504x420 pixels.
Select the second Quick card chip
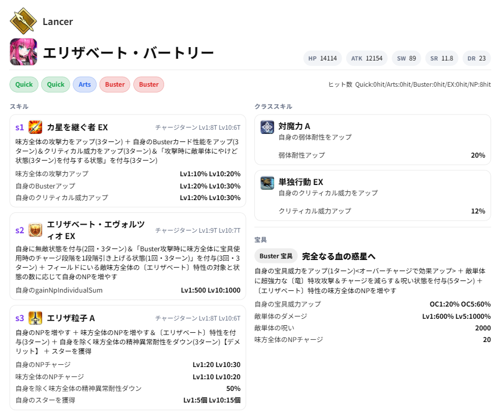click(x=56, y=84)
